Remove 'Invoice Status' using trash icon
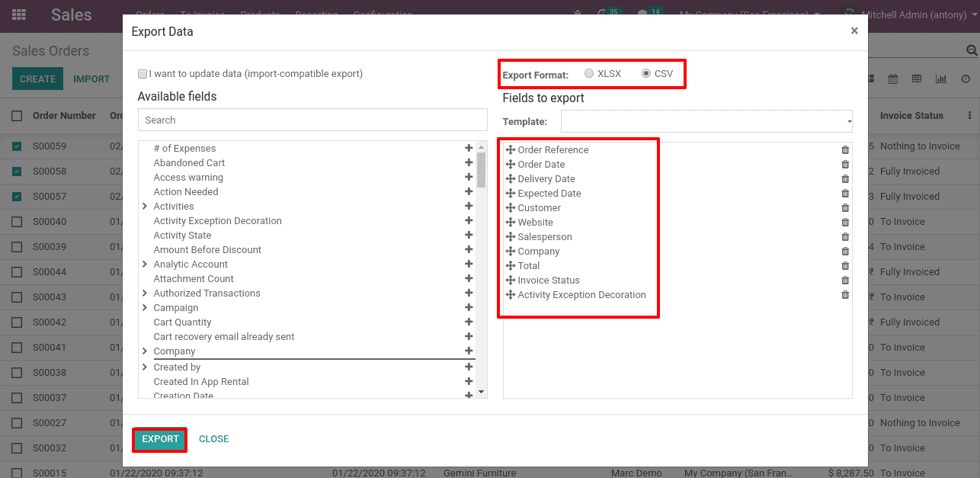The height and width of the screenshot is (478, 980). [845, 281]
